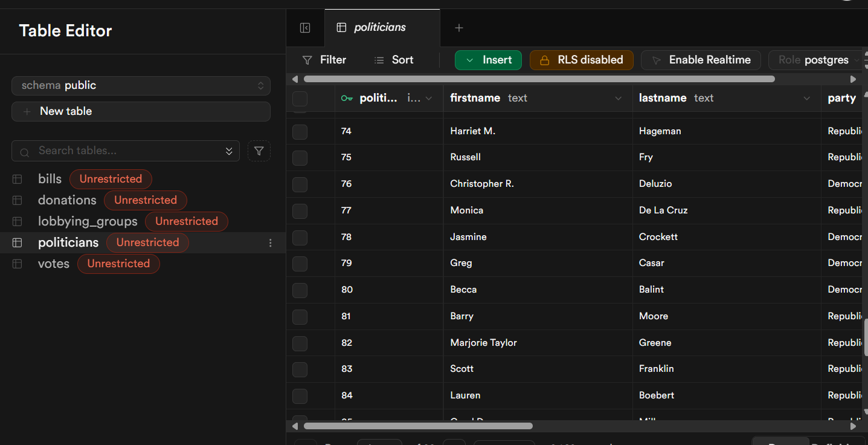Check the row for Lauren Boebert

[x=300, y=396]
